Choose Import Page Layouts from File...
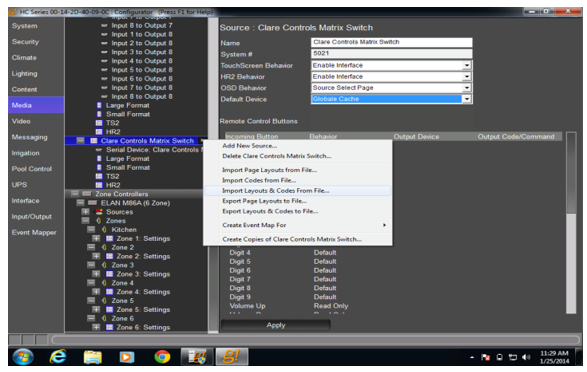587x372 pixels. click(298, 170)
